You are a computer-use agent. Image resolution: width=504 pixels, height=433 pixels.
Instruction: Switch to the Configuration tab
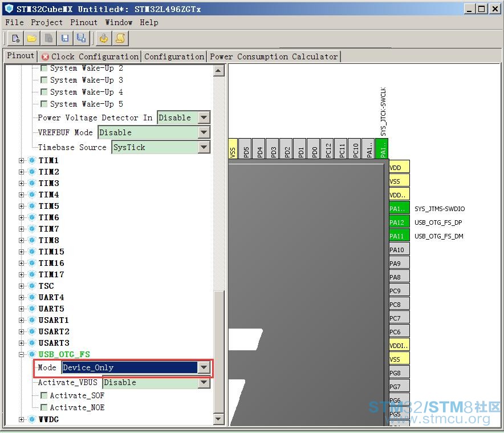tap(174, 56)
